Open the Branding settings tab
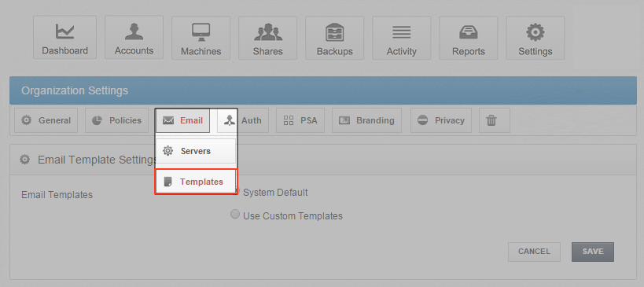The height and width of the screenshot is (287, 644). [366, 120]
